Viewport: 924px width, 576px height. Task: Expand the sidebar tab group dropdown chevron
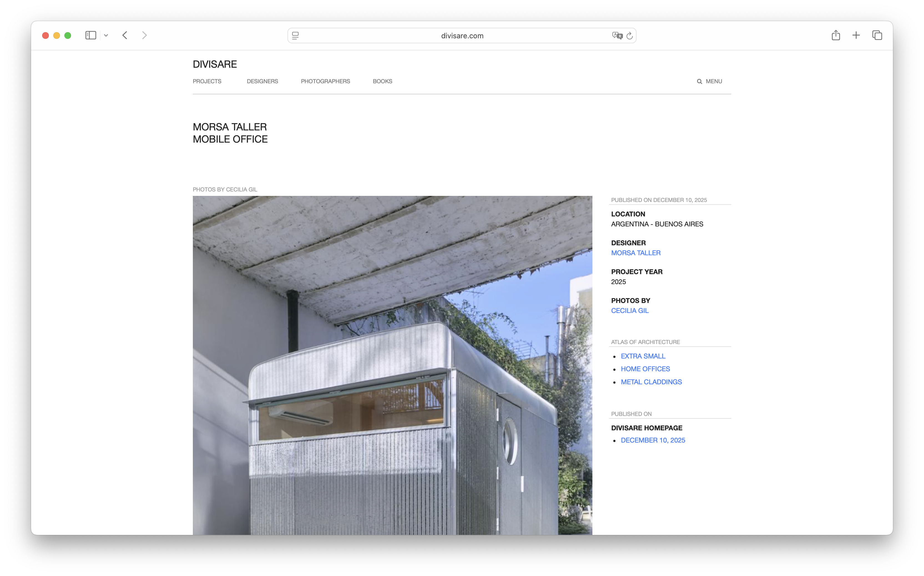(x=106, y=36)
